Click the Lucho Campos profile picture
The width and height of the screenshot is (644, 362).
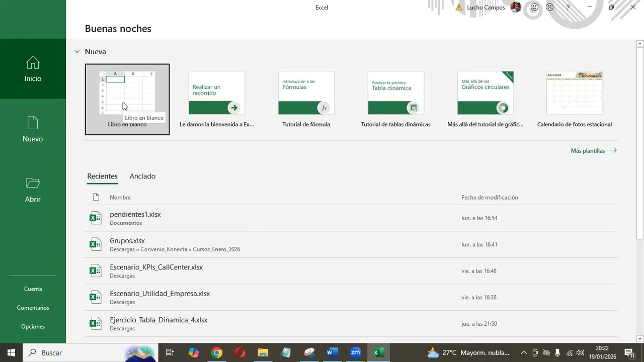(x=516, y=7)
